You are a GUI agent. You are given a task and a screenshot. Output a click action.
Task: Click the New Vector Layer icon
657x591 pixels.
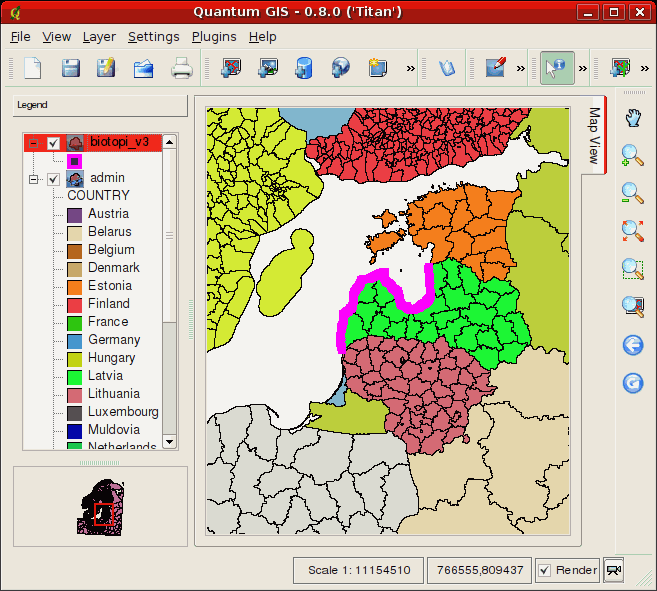click(377, 68)
